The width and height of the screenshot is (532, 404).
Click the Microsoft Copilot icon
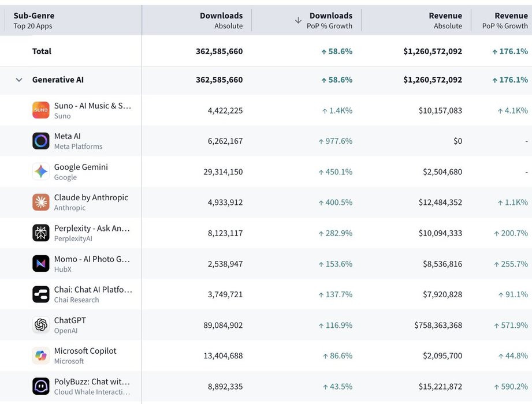[41, 356]
